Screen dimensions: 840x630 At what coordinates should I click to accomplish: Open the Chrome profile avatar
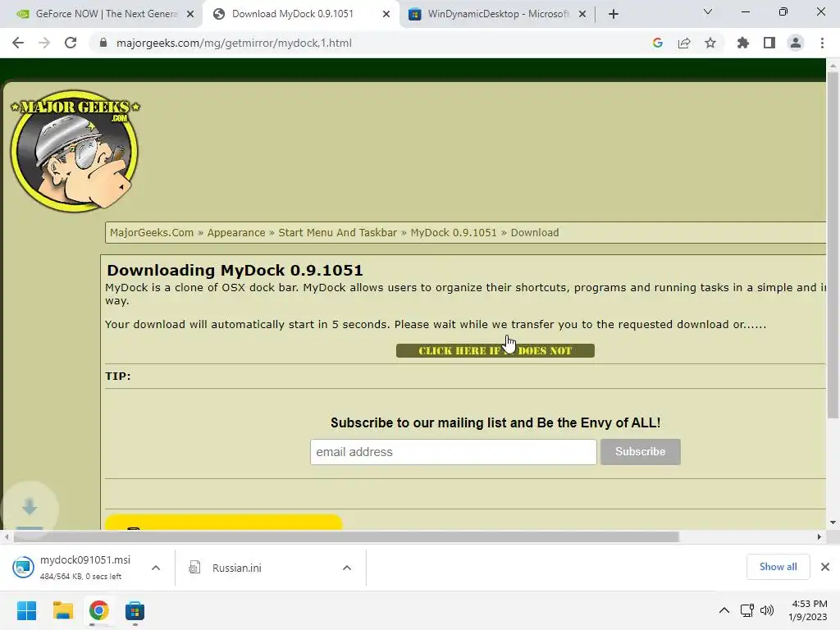click(796, 43)
